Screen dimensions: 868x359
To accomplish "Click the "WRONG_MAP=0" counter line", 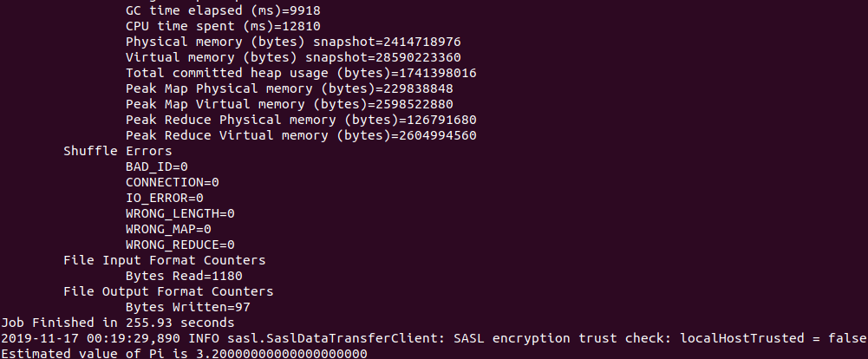I will 168,229.
